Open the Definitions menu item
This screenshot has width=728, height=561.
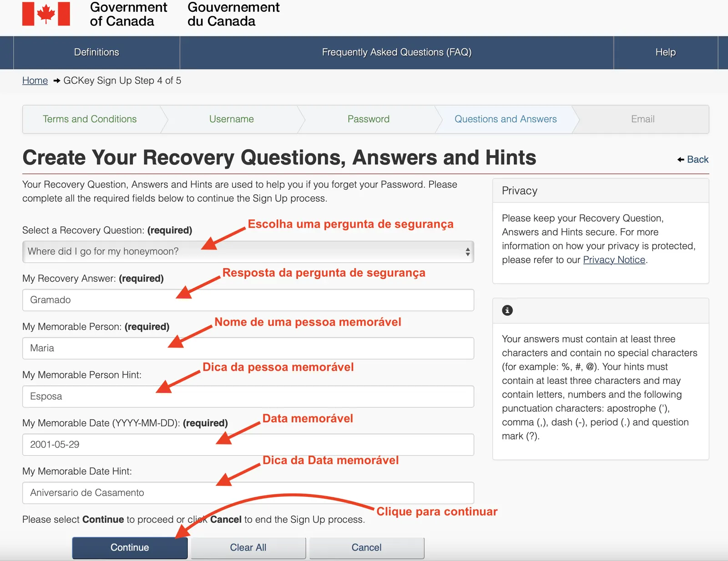[x=96, y=52]
